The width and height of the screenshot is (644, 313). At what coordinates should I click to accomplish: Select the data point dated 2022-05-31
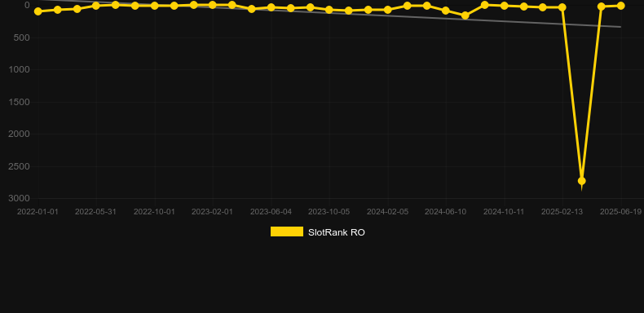[x=96, y=6]
